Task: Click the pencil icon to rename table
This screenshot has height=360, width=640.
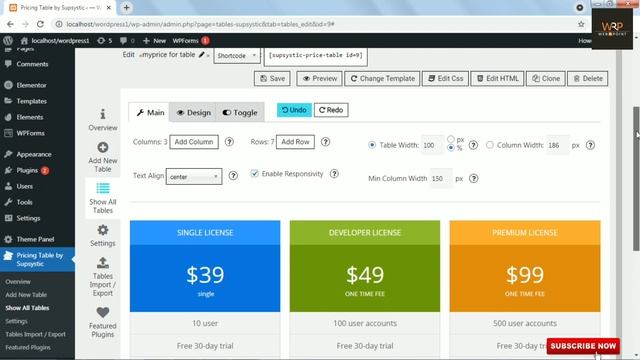Action: pos(201,54)
